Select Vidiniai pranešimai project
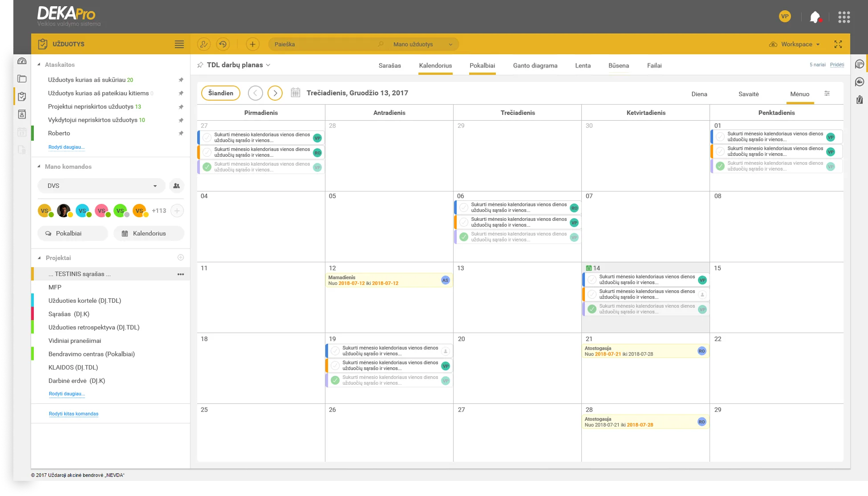The height and width of the screenshot is (496, 868). (74, 341)
